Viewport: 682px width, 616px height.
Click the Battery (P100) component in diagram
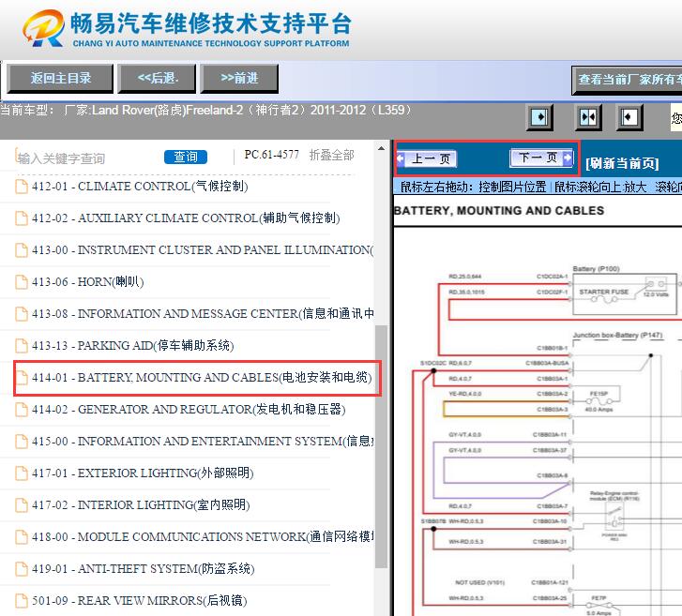pyautogui.click(x=625, y=293)
